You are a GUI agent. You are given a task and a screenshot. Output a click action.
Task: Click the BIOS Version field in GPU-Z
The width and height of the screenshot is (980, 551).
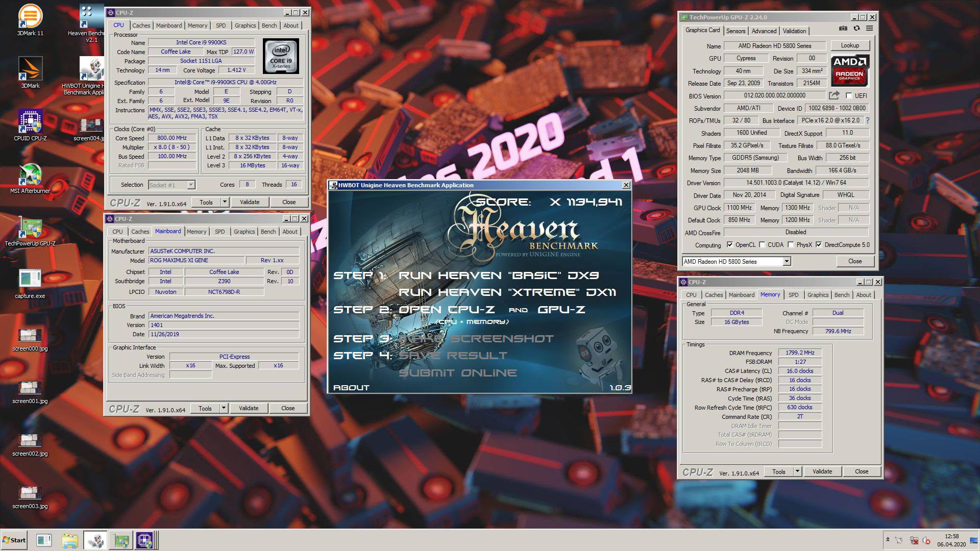[x=774, y=95]
